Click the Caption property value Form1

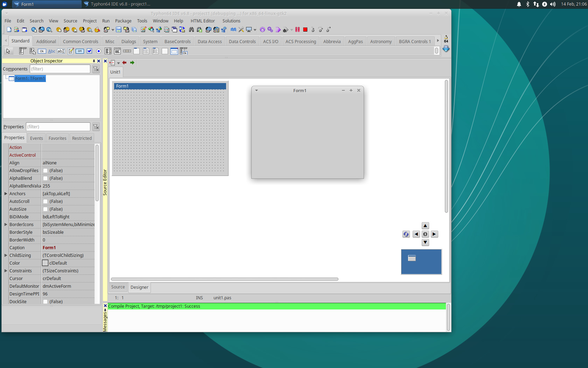tap(49, 248)
